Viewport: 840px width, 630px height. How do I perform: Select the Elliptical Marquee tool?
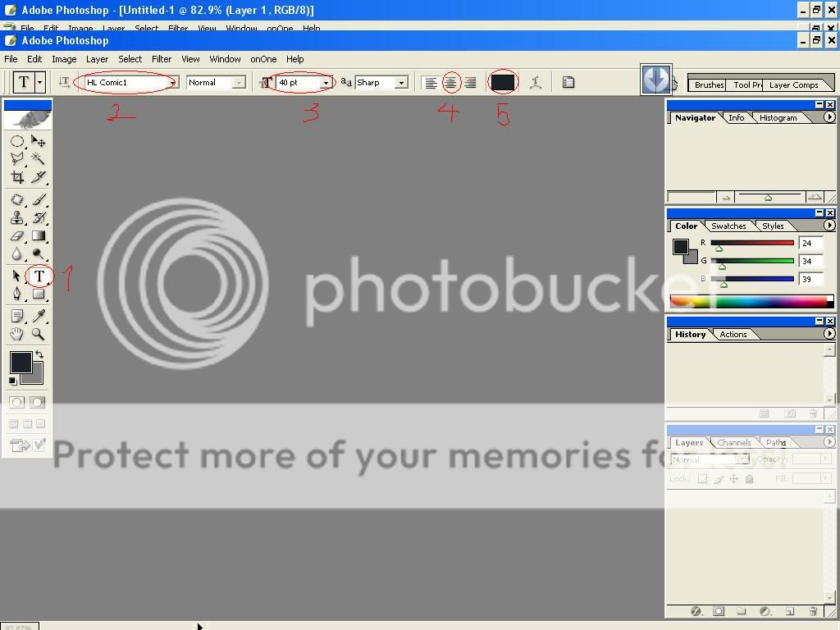[x=17, y=141]
